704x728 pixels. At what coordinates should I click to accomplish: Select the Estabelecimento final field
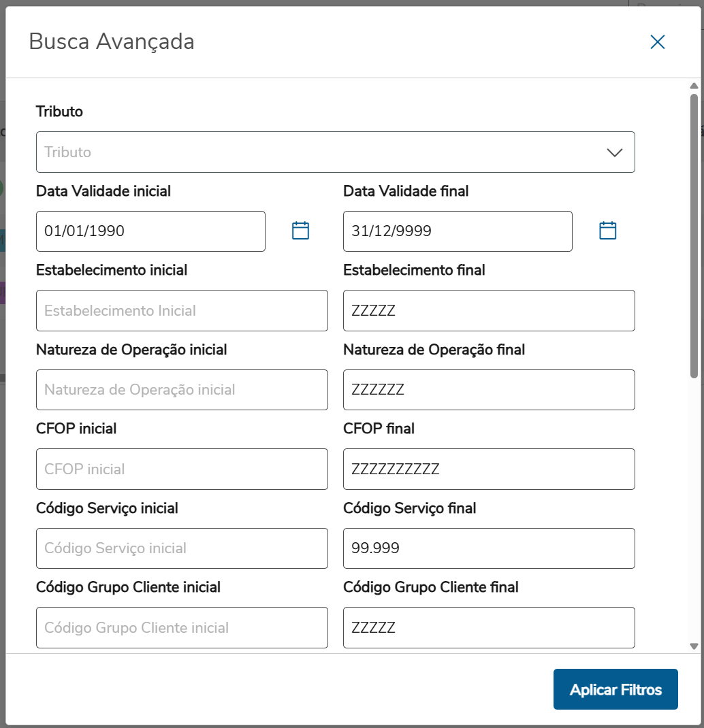click(489, 311)
